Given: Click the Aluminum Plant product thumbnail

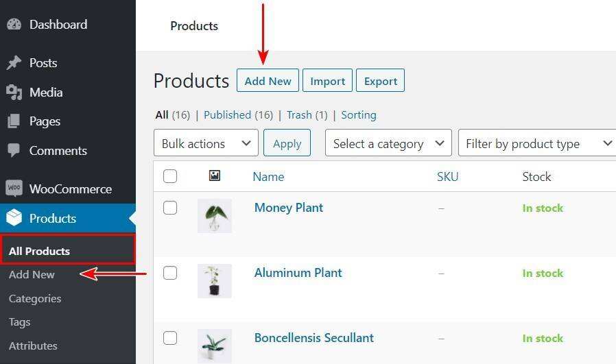Looking at the screenshot, I should click(215, 280).
